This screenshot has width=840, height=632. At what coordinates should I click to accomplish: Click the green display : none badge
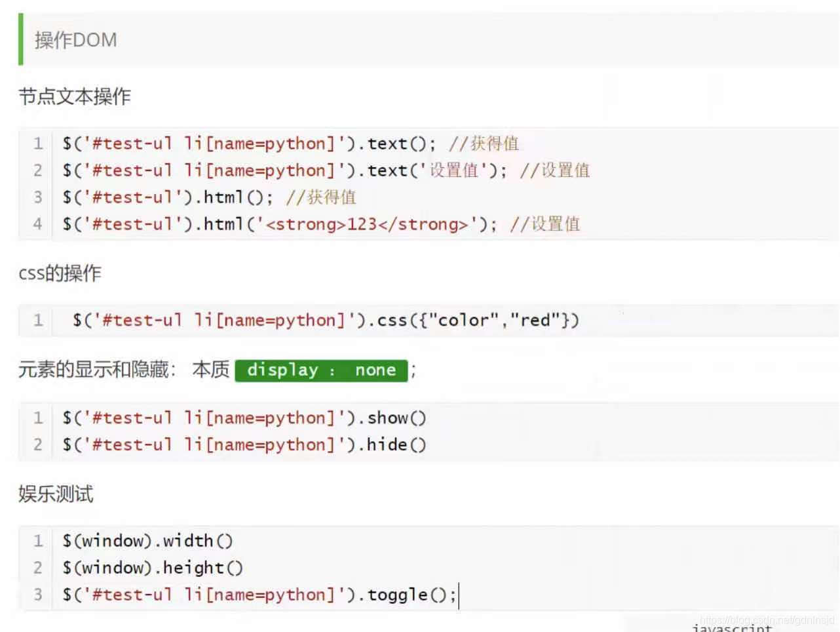pos(321,370)
